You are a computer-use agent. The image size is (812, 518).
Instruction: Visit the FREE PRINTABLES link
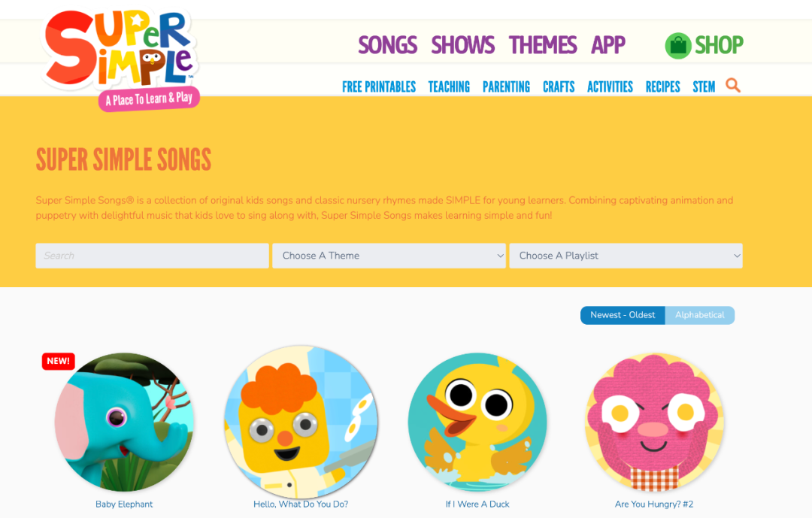(379, 86)
